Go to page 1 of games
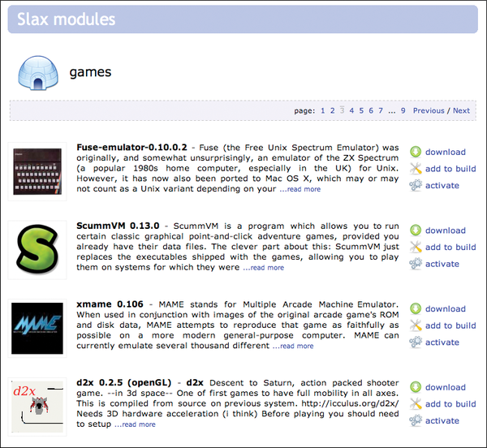This screenshot has width=487, height=448. pos(323,110)
